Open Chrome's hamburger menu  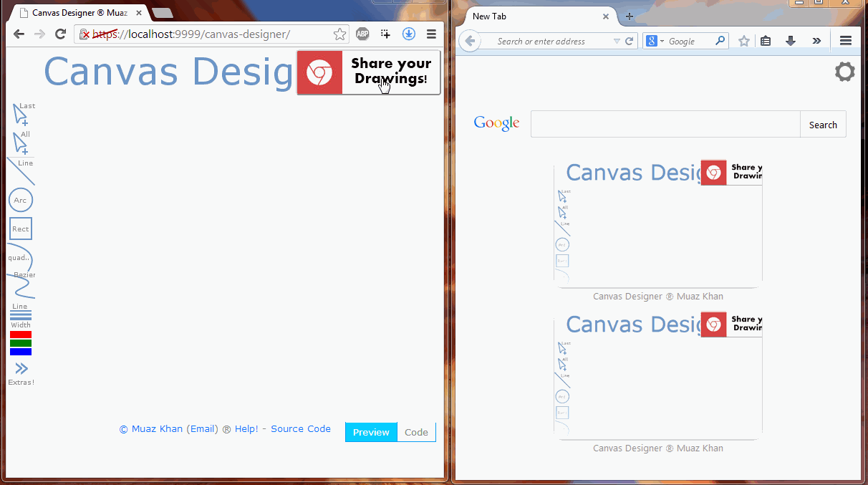[x=431, y=34]
